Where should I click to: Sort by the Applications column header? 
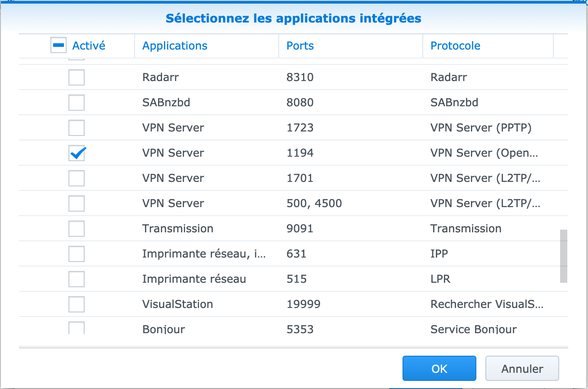coord(175,45)
